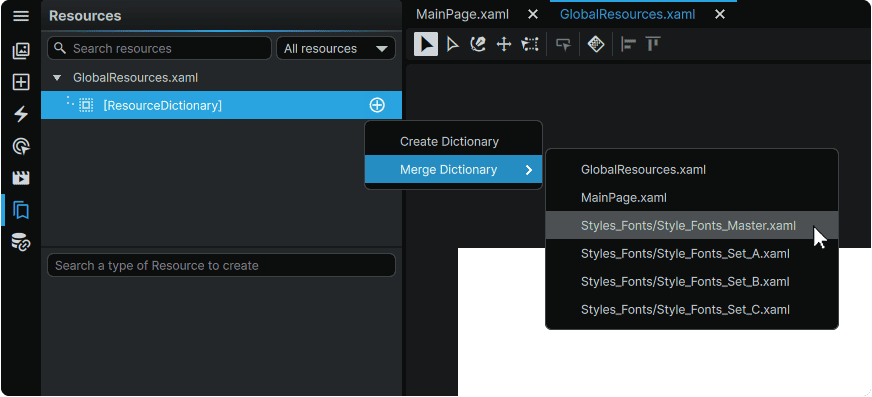Image resolution: width=872 pixels, height=397 pixels.
Task: Open the hamburger menu icon
Action: 21,16
